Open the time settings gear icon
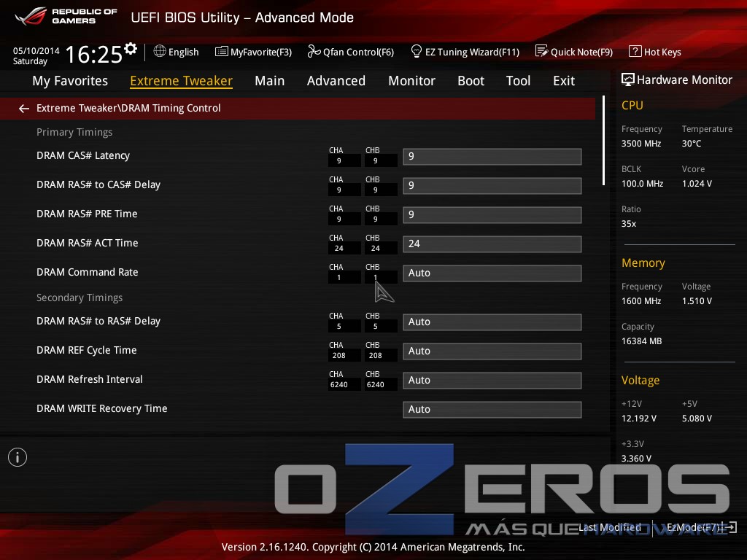Viewport: 747px width, 560px height. pyautogui.click(x=131, y=48)
